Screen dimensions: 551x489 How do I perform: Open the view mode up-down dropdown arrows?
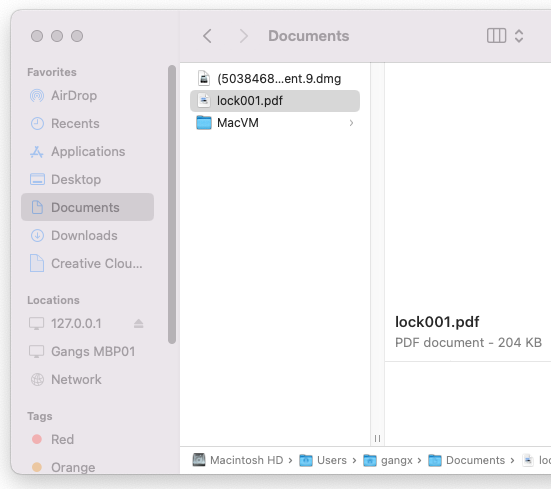519,35
